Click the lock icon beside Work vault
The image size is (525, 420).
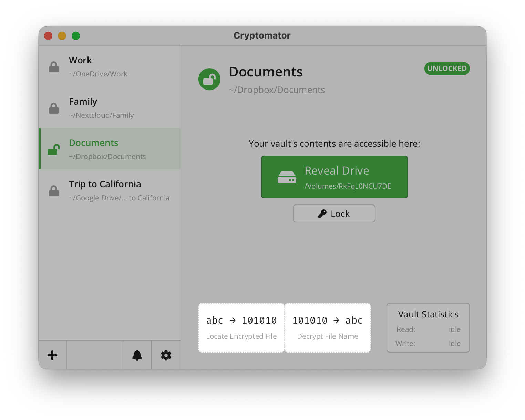tap(54, 67)
